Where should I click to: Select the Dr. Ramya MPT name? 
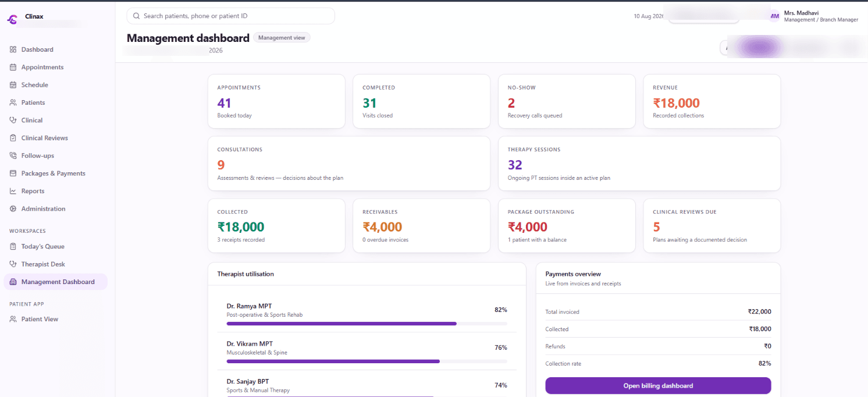[249, 306]
